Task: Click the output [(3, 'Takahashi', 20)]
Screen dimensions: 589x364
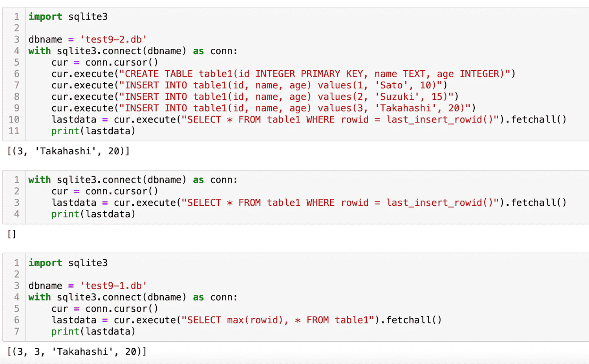Action: coord(68,151)
